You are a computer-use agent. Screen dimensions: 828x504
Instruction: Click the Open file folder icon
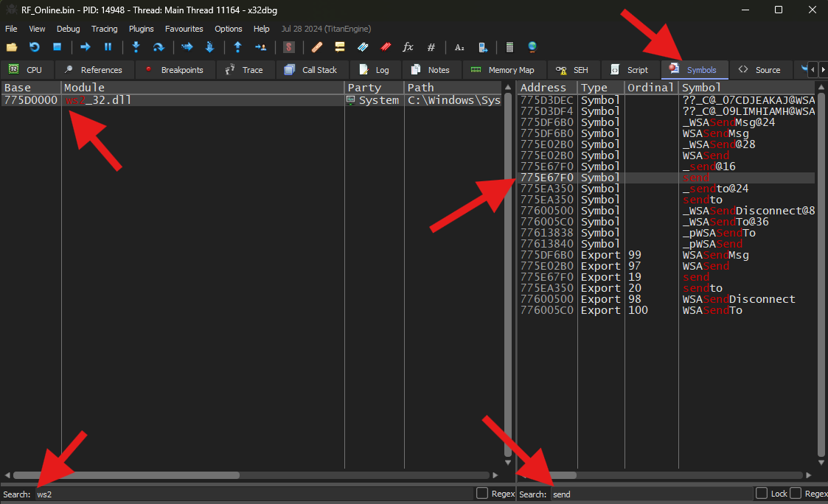pyautogui.click(x=12, y=47)
